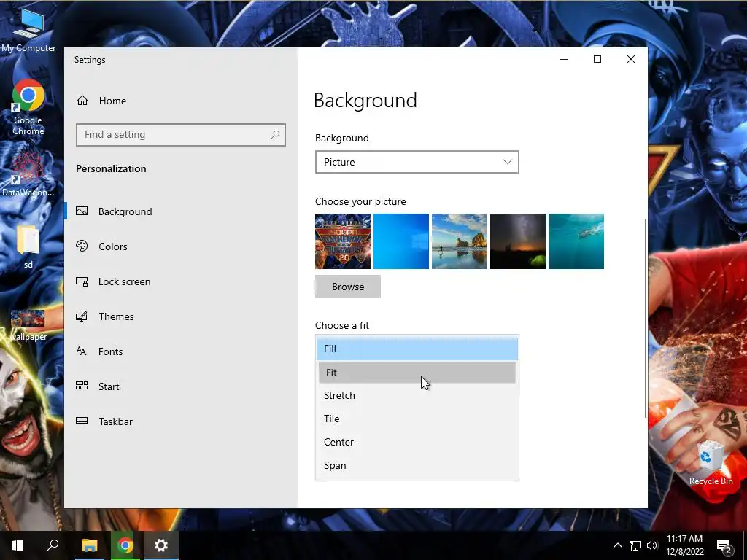Viewport: 747px width, 560px height.
Task: Select the DataWagon desktop shortcut
Action: (x=28, y=172)
